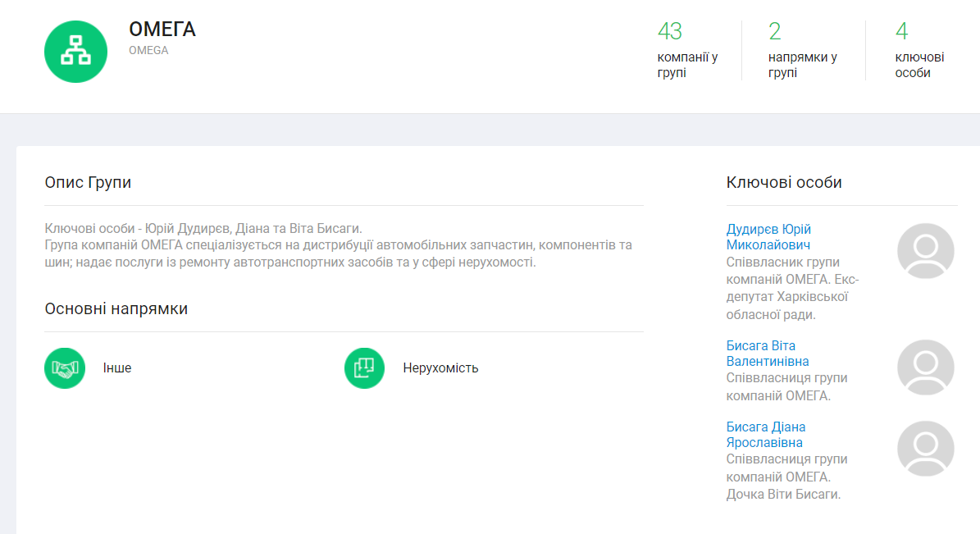The height and width of the screenshot is (534, 980).
Task: Click the handshake icon for Інше
Action: [65, 368]
